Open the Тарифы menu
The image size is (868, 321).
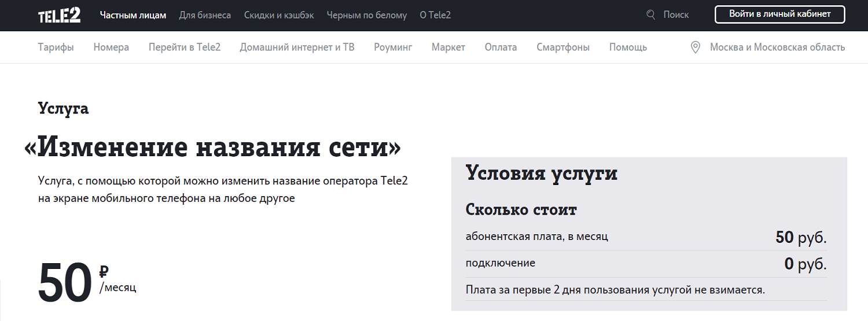pos(56,47)
